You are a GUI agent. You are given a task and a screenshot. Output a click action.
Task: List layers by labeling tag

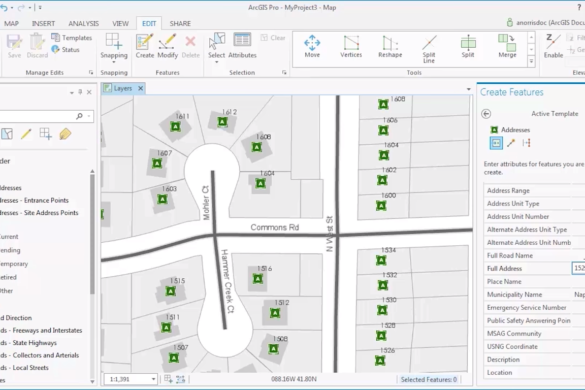(65, 134)
